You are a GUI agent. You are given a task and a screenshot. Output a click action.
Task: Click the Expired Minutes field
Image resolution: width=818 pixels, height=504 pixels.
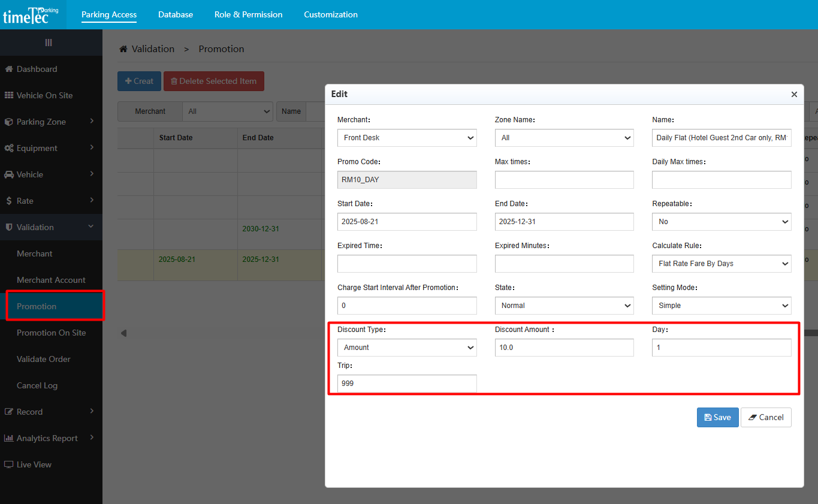(564, 264)
